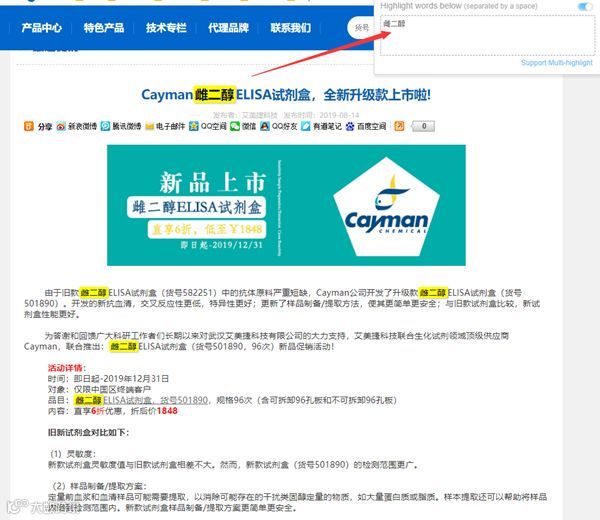Image resolution: width=600 pixels, height=520 pixels.
Task: Click the 活动详情 red heading
Action: [65, 368]
